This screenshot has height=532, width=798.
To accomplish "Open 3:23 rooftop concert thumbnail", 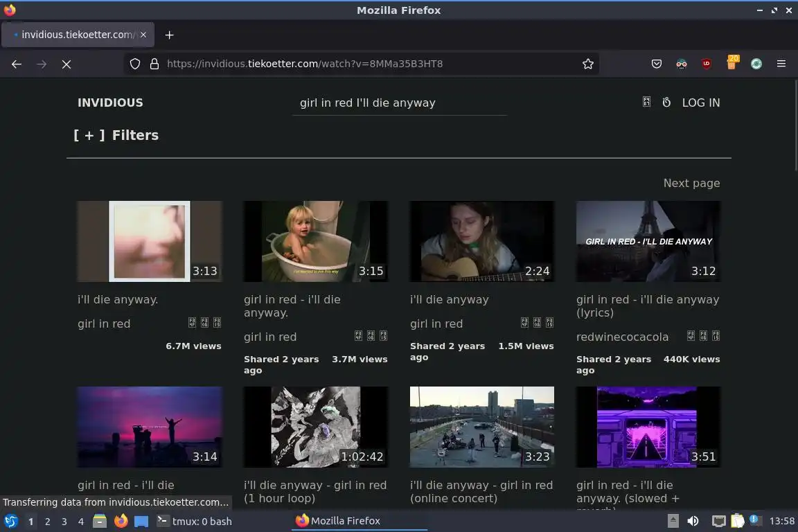I will (482, 427).
